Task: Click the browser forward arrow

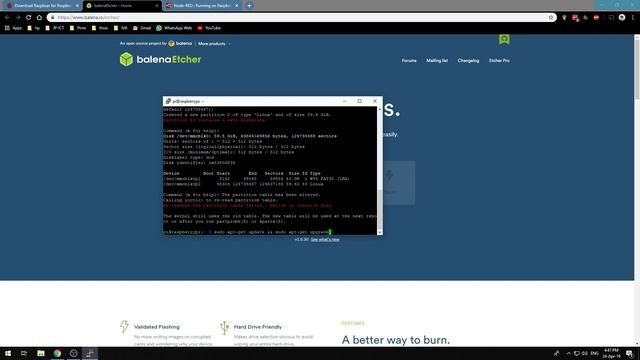Action: (x=18, y=18)
